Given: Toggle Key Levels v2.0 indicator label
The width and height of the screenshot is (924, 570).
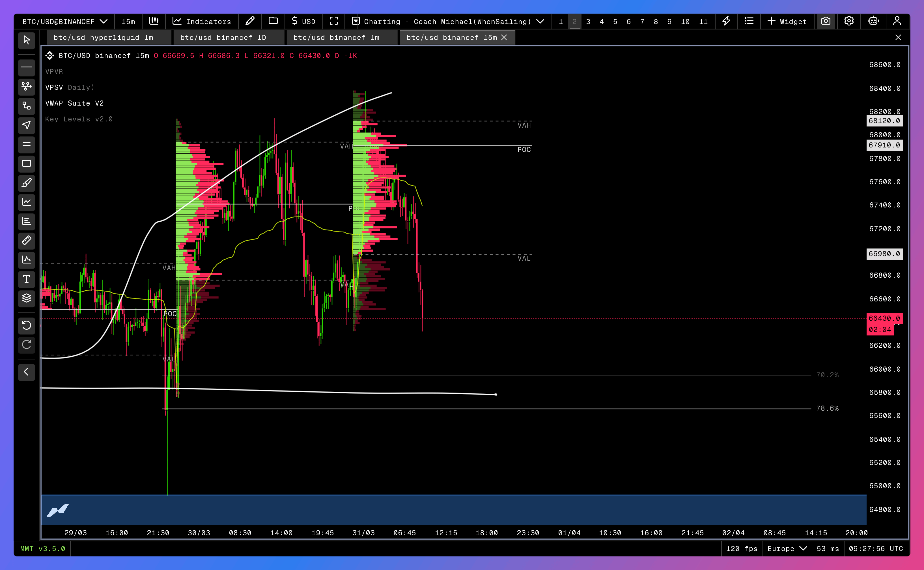Looking at the screenshot, I should click(79, 119).
